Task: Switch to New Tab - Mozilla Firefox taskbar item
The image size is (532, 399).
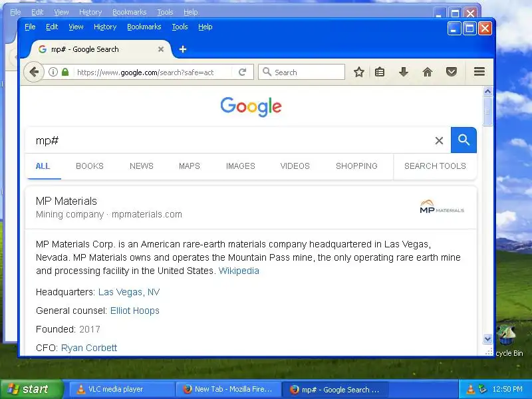Action: (x=228, y=389)
